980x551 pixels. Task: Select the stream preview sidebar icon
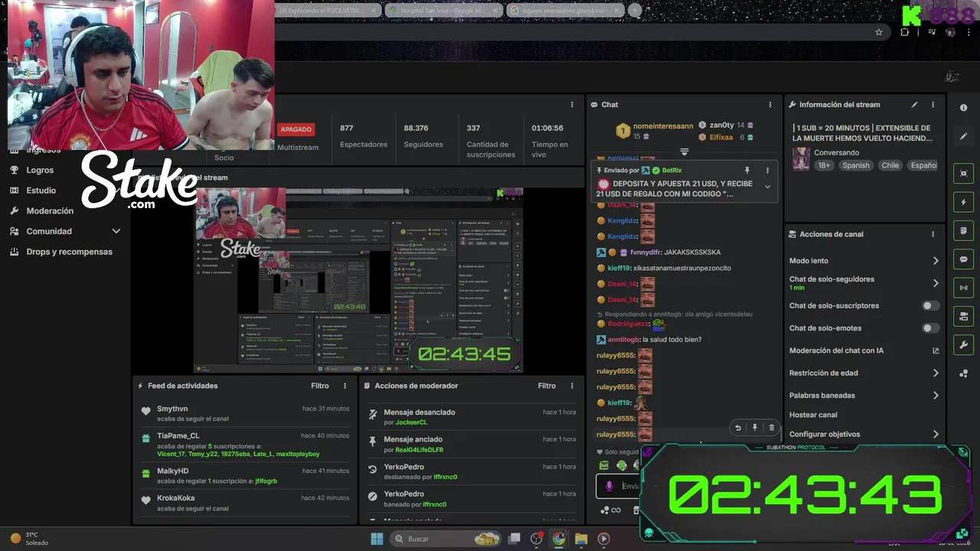pos(963,174)
